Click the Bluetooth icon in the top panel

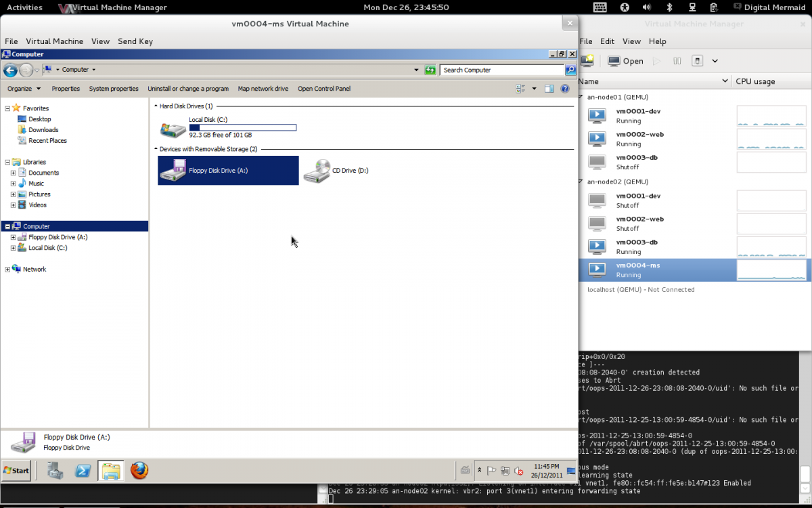[669, 7]
